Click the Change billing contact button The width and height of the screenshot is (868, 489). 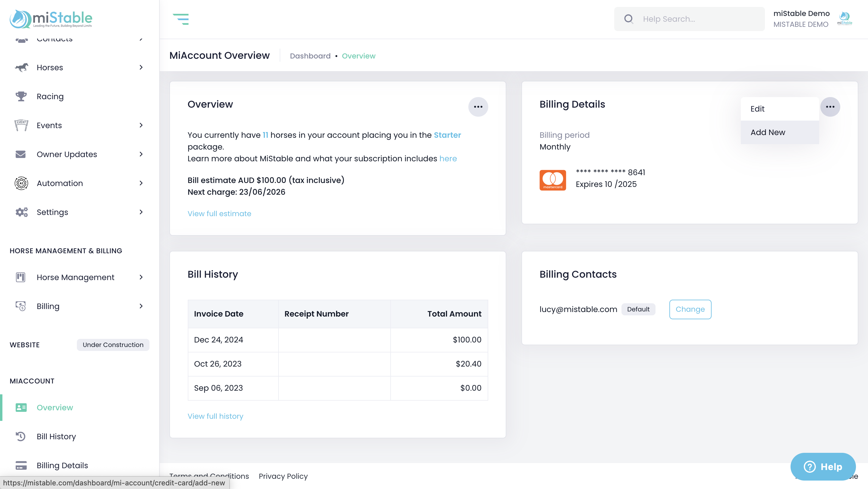[x=690, y=309]
